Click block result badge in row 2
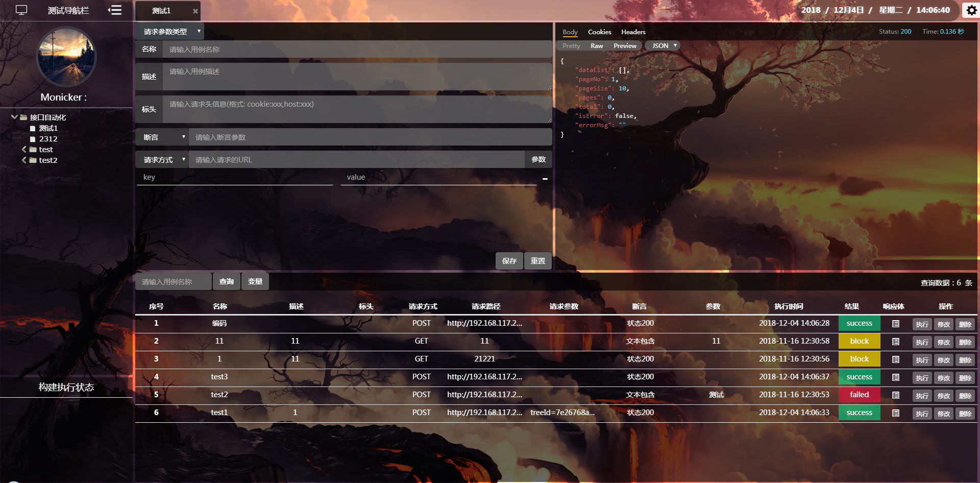This screenshot has width=980, height=483. 860,341
